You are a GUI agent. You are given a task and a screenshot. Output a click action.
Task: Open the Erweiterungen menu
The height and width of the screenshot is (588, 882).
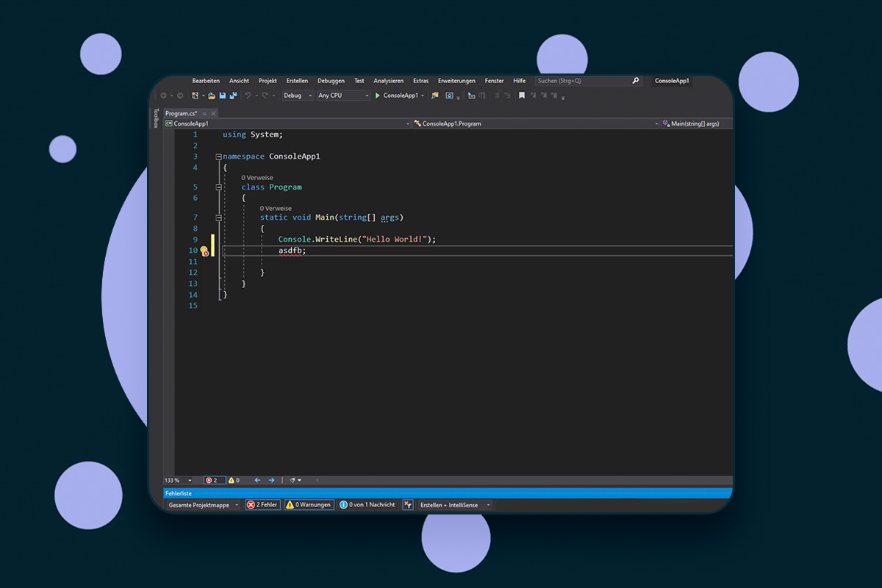click(x=456, y=81)
